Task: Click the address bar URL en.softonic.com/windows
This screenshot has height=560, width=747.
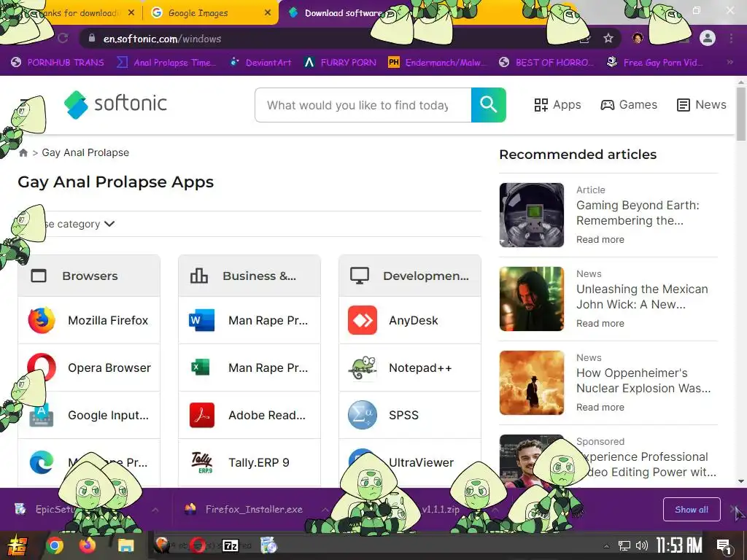Action: click(x=162, y=39)
